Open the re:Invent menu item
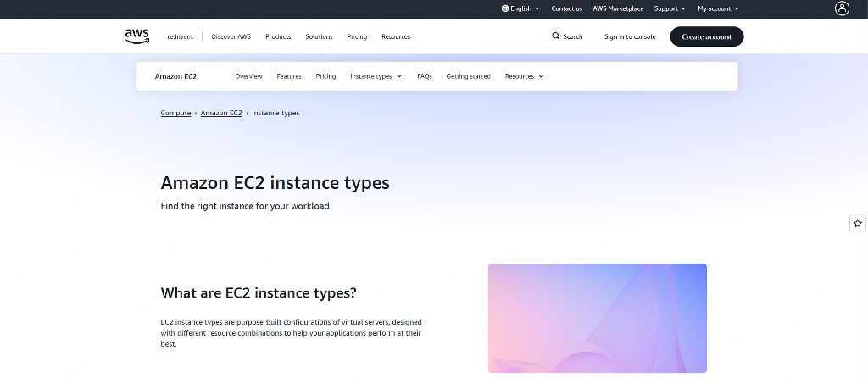 click(x=180, y=36)
